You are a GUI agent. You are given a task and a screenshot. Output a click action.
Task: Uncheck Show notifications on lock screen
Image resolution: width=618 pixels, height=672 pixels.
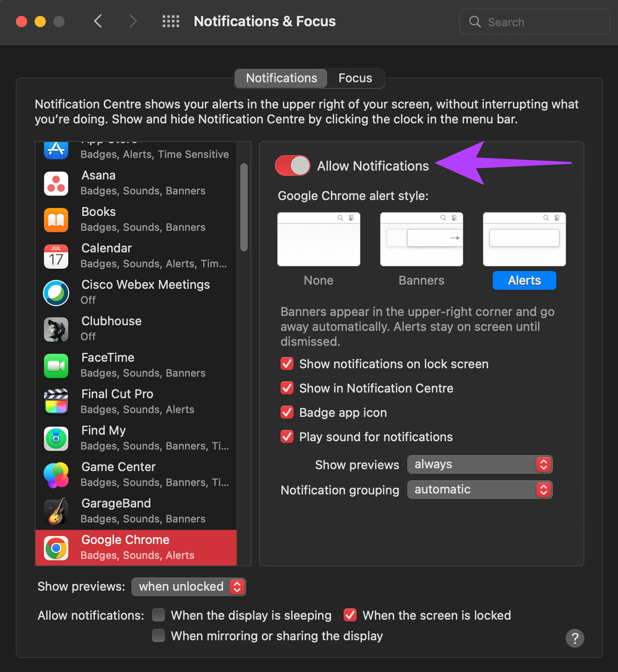point(287,364)
